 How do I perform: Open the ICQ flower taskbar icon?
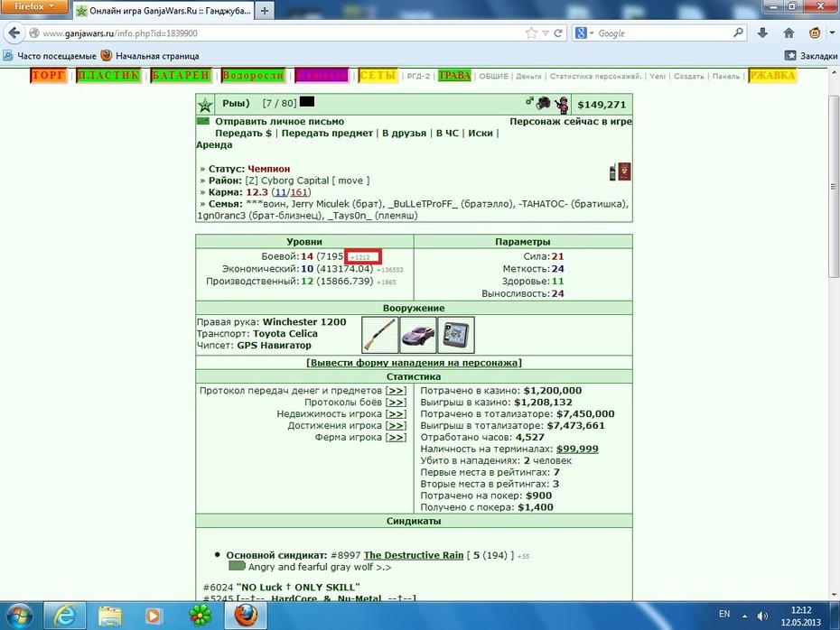click(201, 616)
